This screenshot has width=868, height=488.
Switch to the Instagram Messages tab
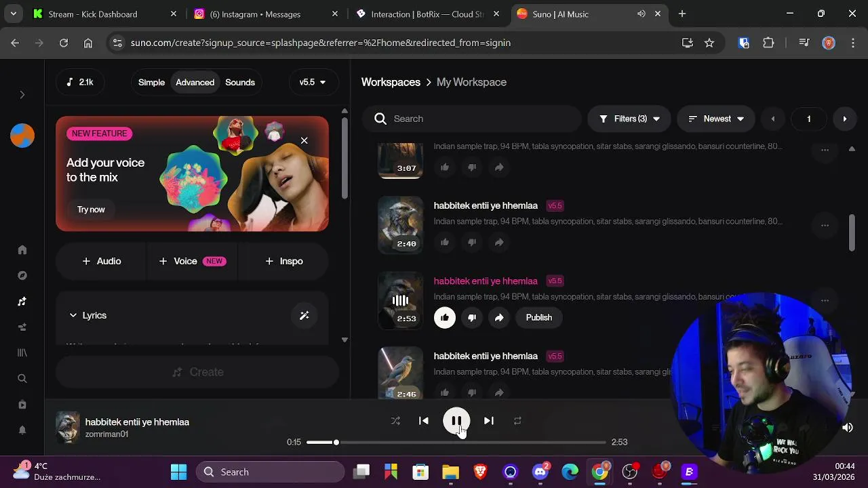point(267,14)
